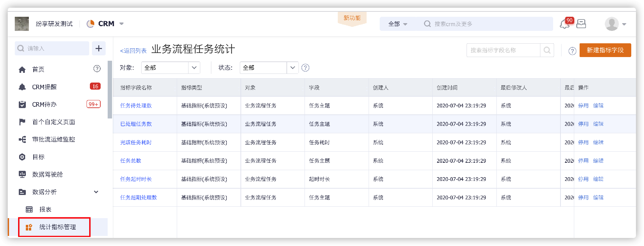Click the help icon next to 首页
644x246 pixels.
tap(97, 69)
